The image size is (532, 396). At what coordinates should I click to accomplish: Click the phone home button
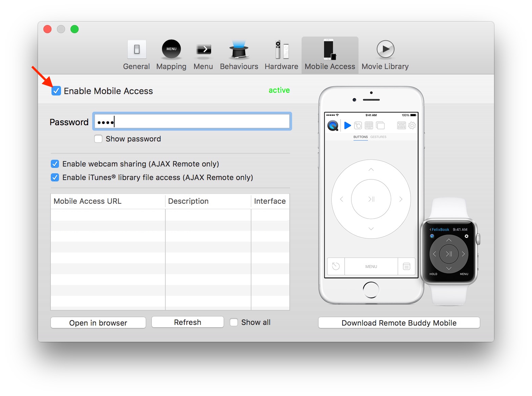click(x=371, y=290)
